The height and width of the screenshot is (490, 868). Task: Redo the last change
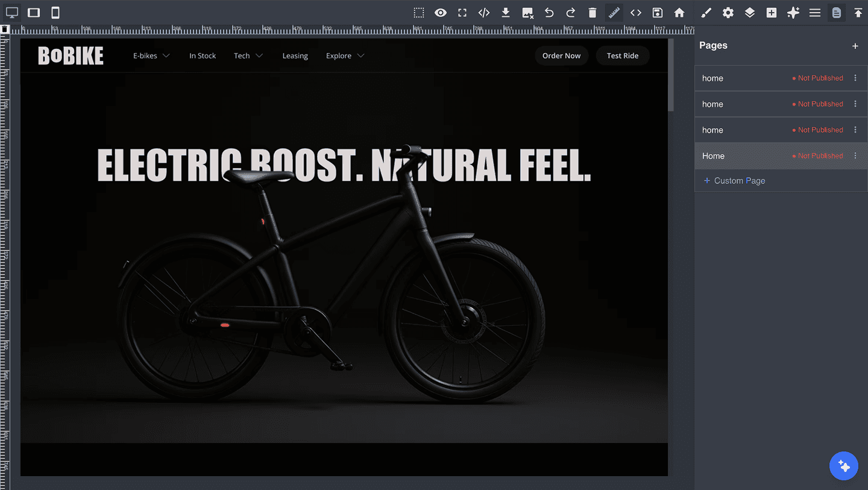click(x=570, y=12)
